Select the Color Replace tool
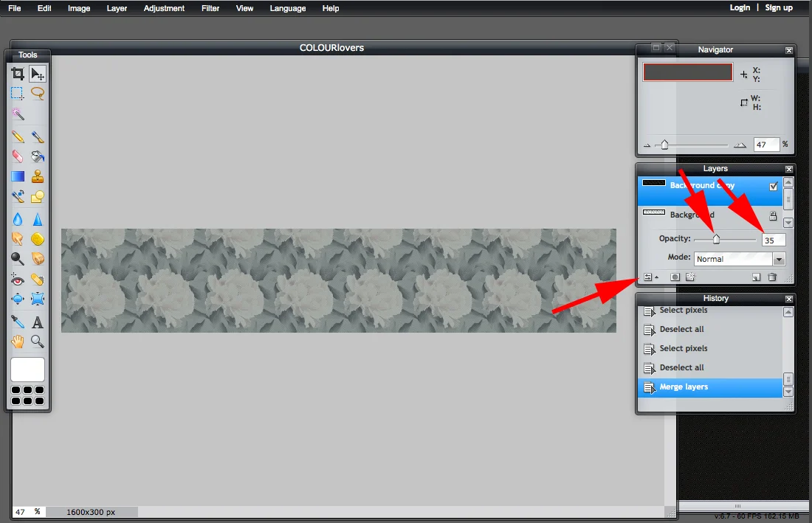Viewport: 812px width, 523px height. coord(18,196)
